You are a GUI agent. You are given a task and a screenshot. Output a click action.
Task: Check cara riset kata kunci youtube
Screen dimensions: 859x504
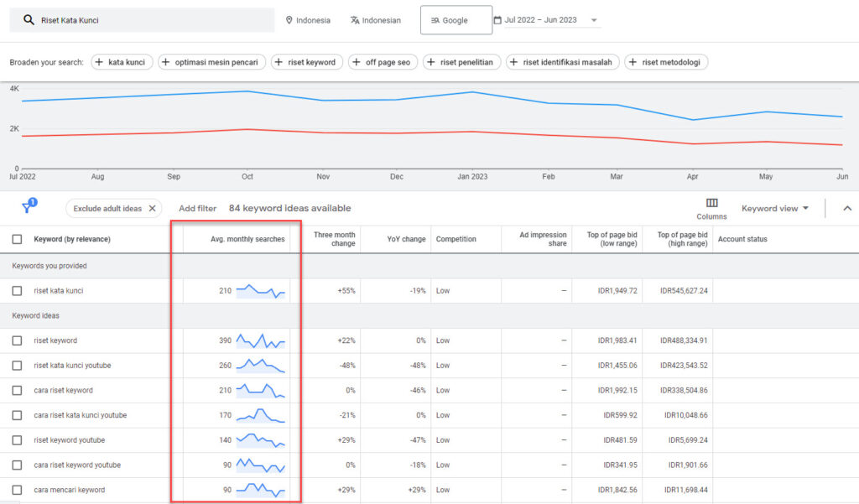(x=17, y=415)
